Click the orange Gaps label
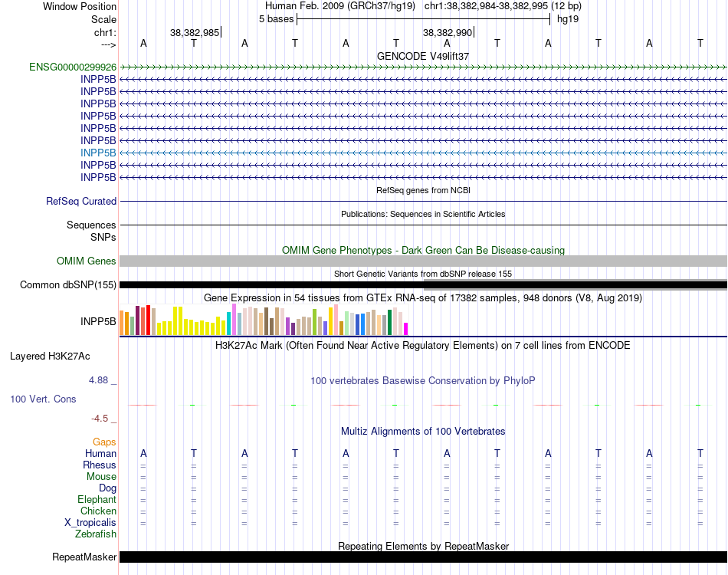Image resolution: width=728 pixels, height=575 pixels. 104,442
